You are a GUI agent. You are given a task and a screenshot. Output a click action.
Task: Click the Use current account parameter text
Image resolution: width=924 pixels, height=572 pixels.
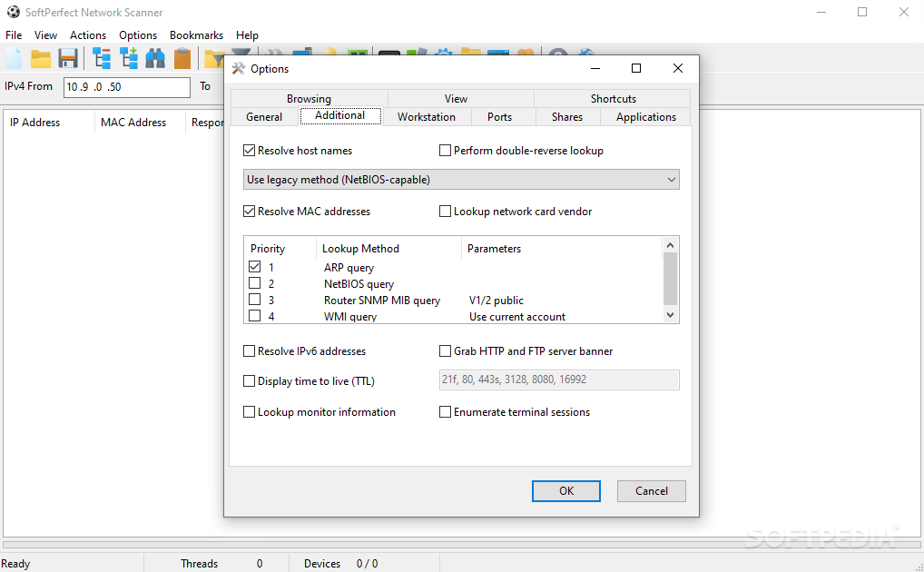click(x=516, y=317)
